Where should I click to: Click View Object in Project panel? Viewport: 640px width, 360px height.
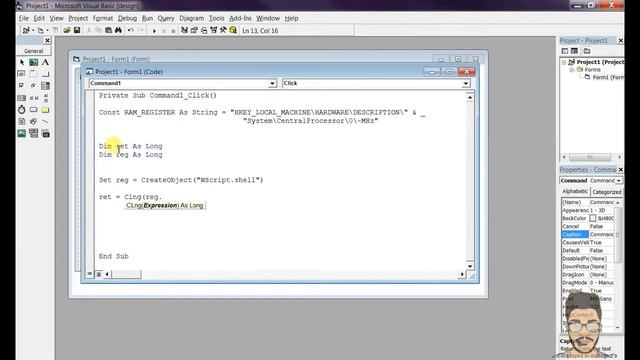(574, 51)
